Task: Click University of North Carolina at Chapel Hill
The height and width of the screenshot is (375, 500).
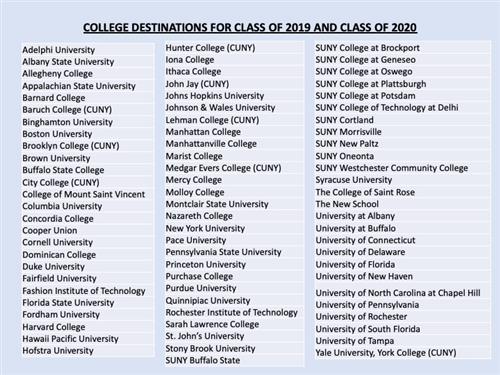Action: pyautogui.click(x=398, y=293)
